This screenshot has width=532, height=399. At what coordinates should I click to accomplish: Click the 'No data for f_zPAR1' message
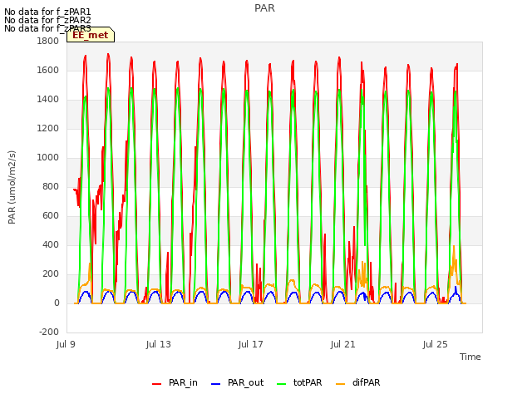(x=47, y=12)
